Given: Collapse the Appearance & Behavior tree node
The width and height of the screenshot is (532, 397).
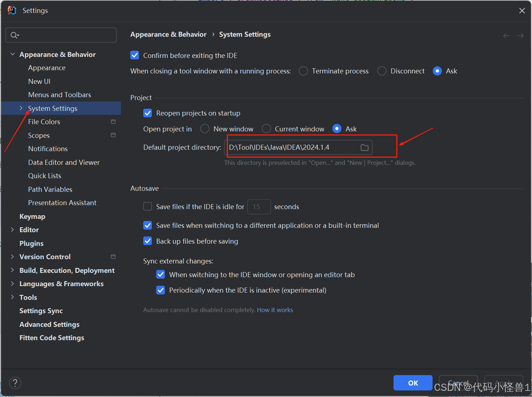Looking at the screenshot, I should click(13, 54).
